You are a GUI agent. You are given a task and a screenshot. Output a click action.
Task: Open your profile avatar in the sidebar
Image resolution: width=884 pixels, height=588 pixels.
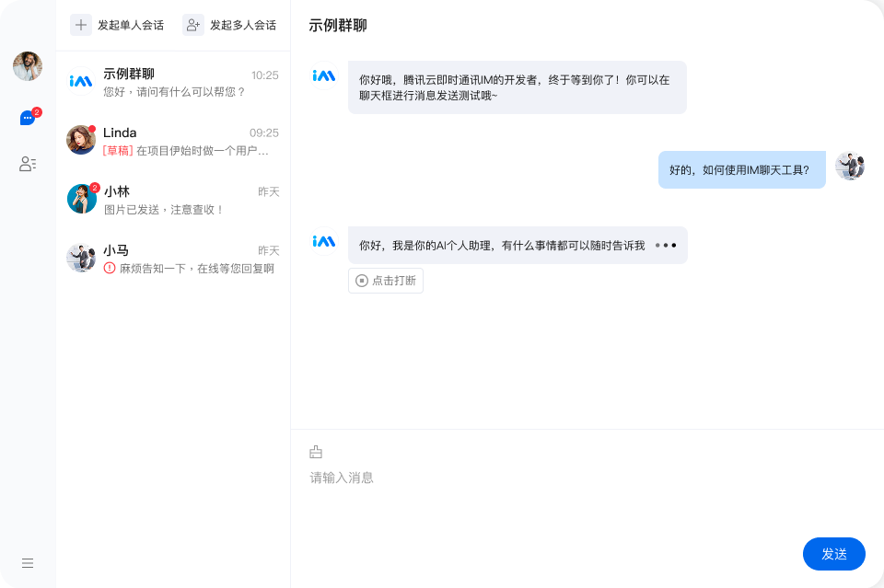[28, 66]
